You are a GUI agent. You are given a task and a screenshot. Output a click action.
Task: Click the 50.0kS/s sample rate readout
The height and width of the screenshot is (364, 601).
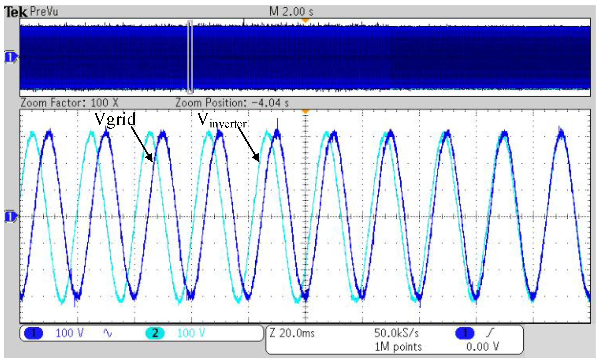click(396, 333)
